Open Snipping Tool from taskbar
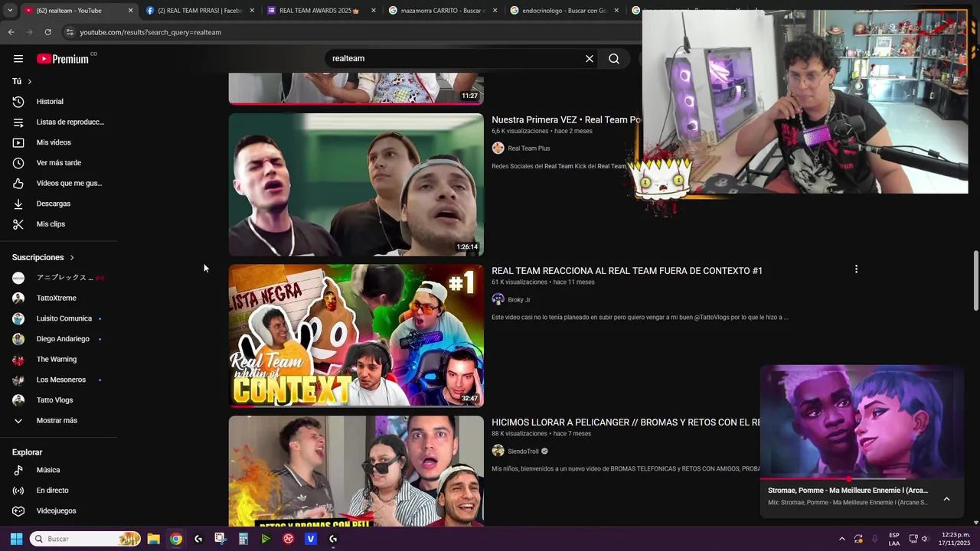Image resolution: width=980 pixels, height=551 pixels. (x=220, y=539)
